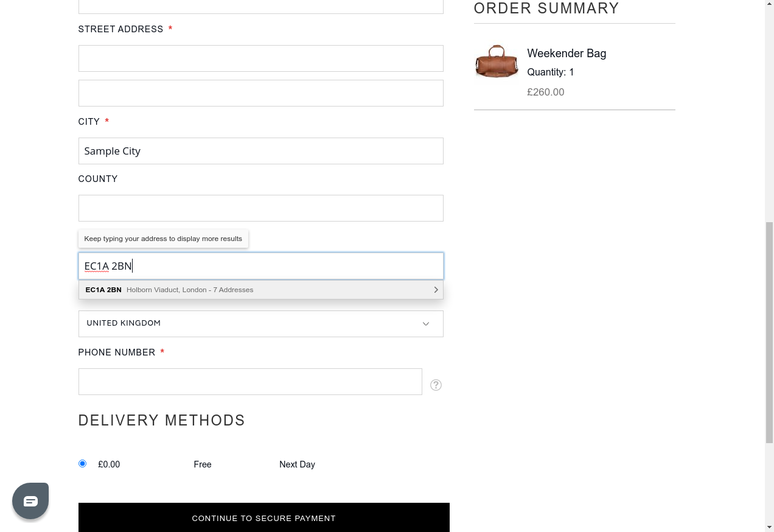Image resolution: width=774 pixels, height=532 pixels.
Task: Click the Phone Number input field
Action: point(250,382)
